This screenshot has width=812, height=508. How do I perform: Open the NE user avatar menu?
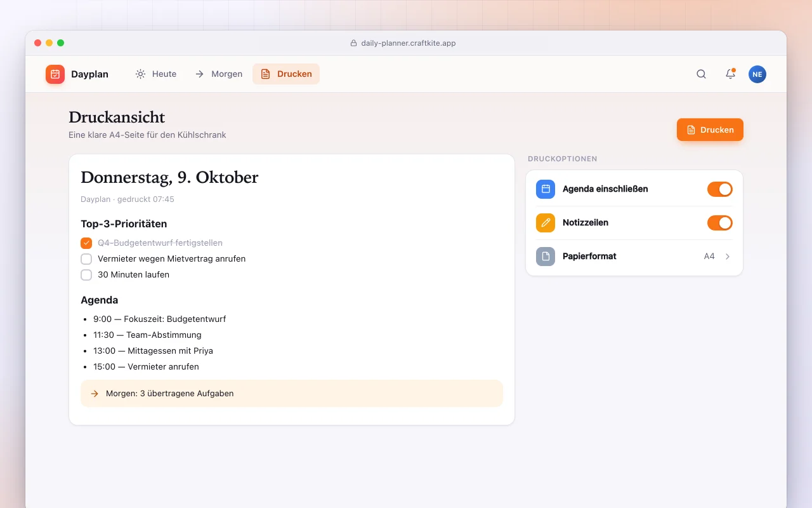click(x=757, y=74)
